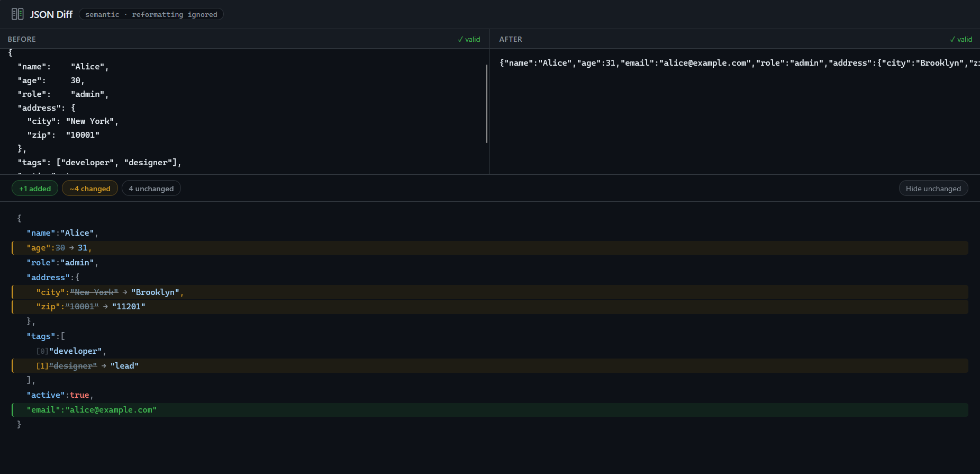Click the "role":"admin" diff row
The image size is (980, 474).
coord(490,263)
